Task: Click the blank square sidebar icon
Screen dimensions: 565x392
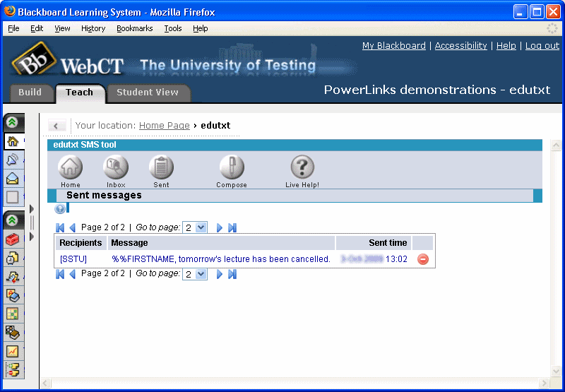Action: click(x=13, y=197)
